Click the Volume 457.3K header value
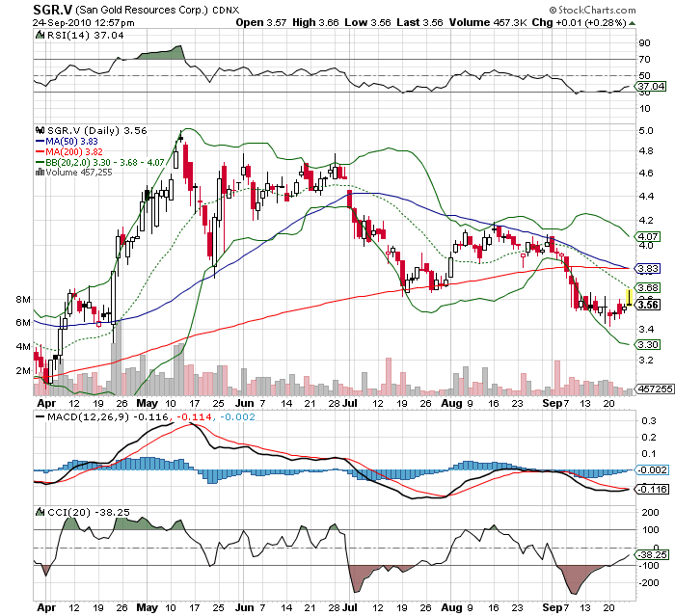The height and width of the screenshot is (616, 675). click(x=488, y=22)
